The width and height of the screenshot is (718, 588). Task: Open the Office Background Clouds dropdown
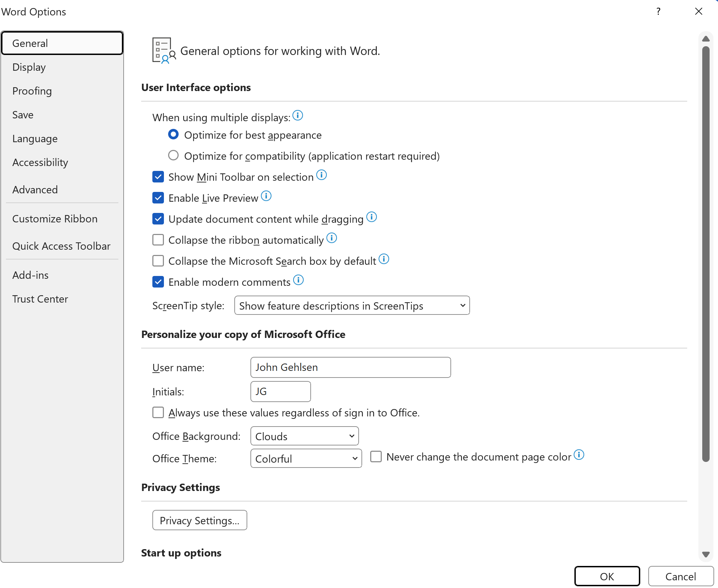pos(304,436)
